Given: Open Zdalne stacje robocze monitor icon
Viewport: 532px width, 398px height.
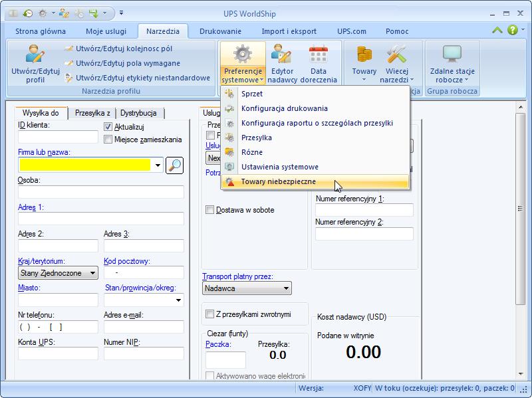Looking at the screenshot, I should tap(452, 63).
